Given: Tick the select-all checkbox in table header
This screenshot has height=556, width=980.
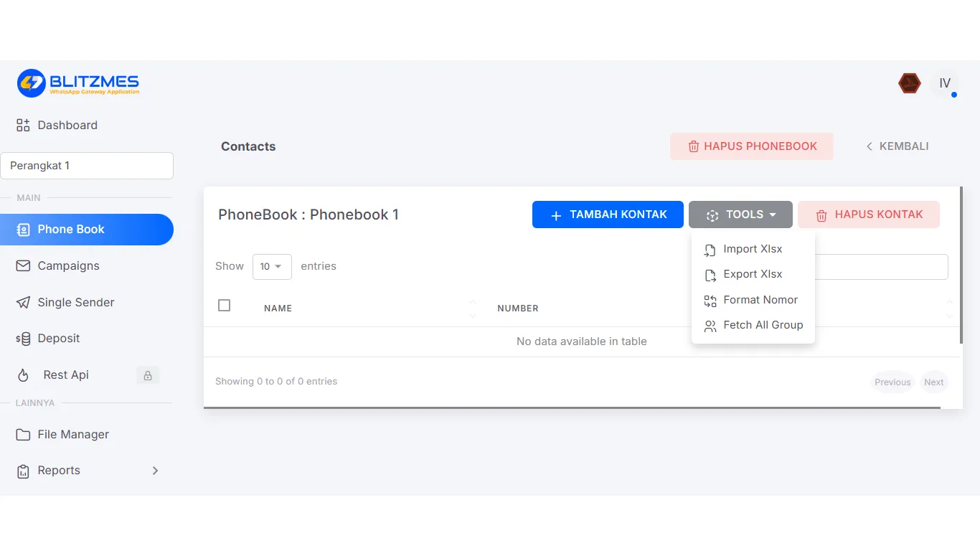Looking at the screenshot, I should pyautogui.click(x=224, y=306).
